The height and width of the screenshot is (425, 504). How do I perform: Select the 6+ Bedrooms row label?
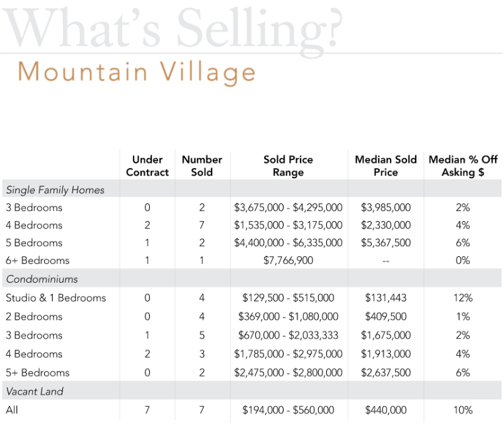click(37, 260)
